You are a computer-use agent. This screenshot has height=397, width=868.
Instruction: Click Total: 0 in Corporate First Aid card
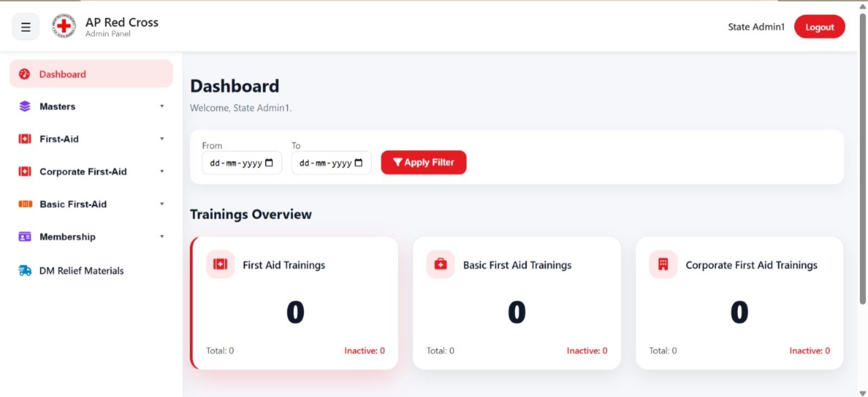tap(663, 351)
